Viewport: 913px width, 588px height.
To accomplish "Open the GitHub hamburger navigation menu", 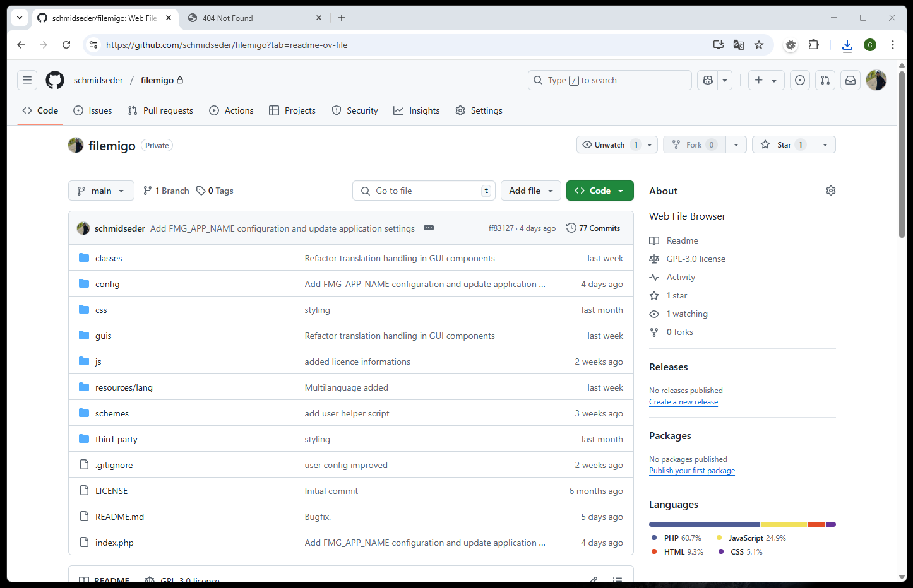I will click(x=27, y=80).
